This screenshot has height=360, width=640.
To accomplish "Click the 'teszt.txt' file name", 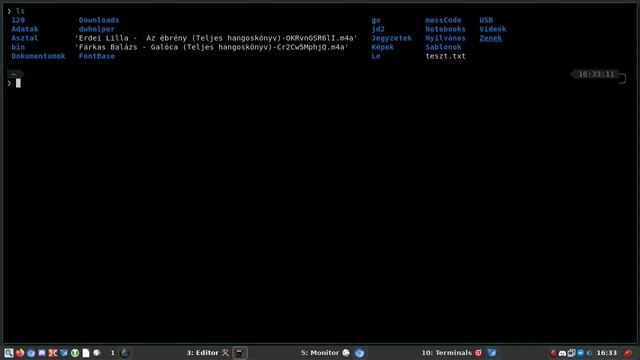I will (445, 56).
